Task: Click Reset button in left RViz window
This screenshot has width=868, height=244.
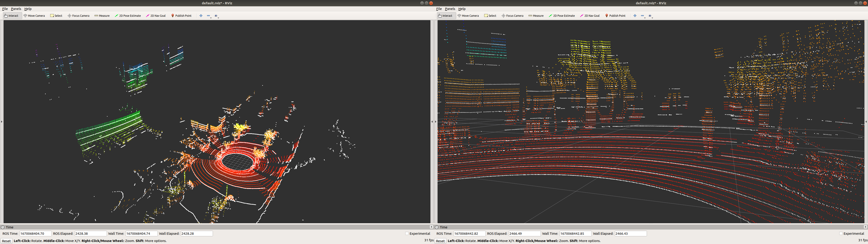Action: pyautogui.click(x=6, y=241)
